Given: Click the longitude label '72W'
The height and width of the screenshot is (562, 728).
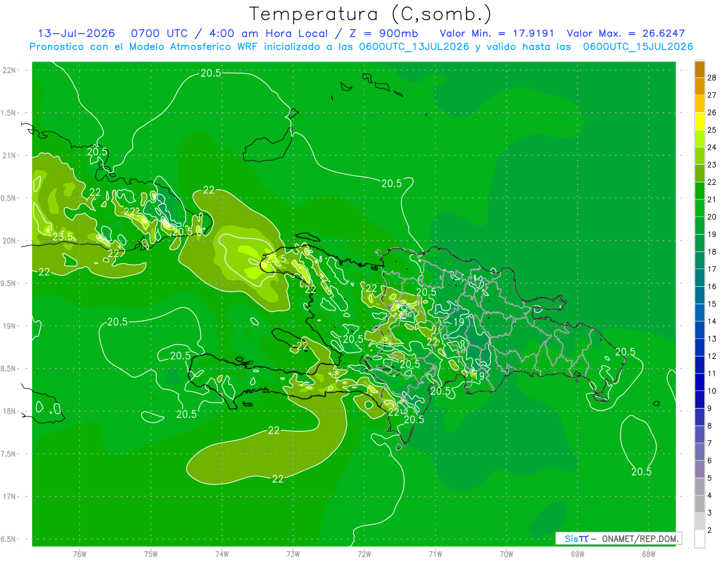Looking at the screenshot, I should pyautogui.click(x=364, y=554).
